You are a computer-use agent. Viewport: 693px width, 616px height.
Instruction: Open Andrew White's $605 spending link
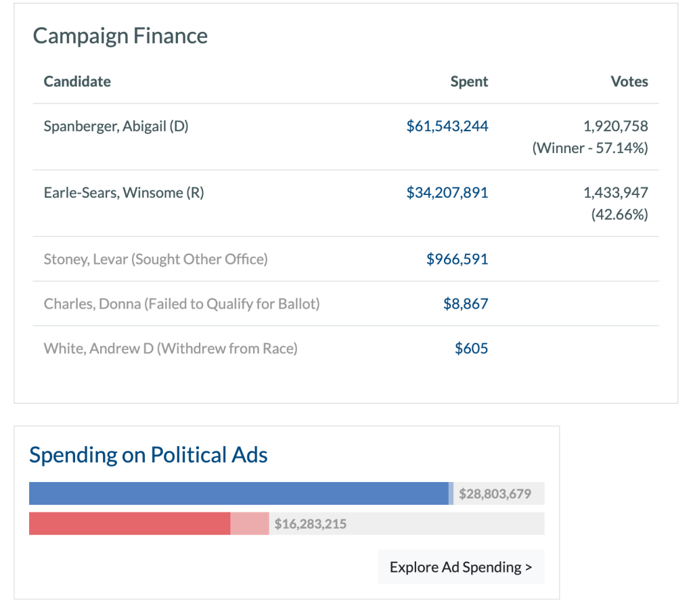click(x=471, y=348)
